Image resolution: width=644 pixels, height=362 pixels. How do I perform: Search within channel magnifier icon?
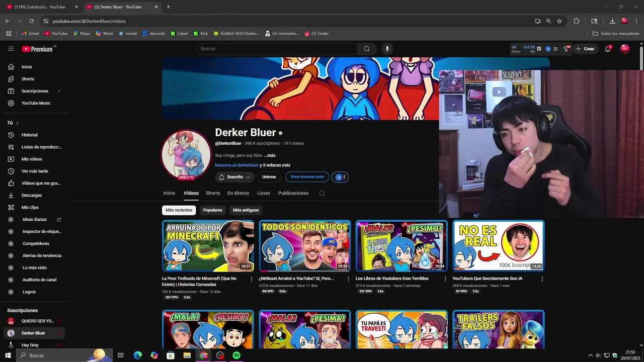321,193
